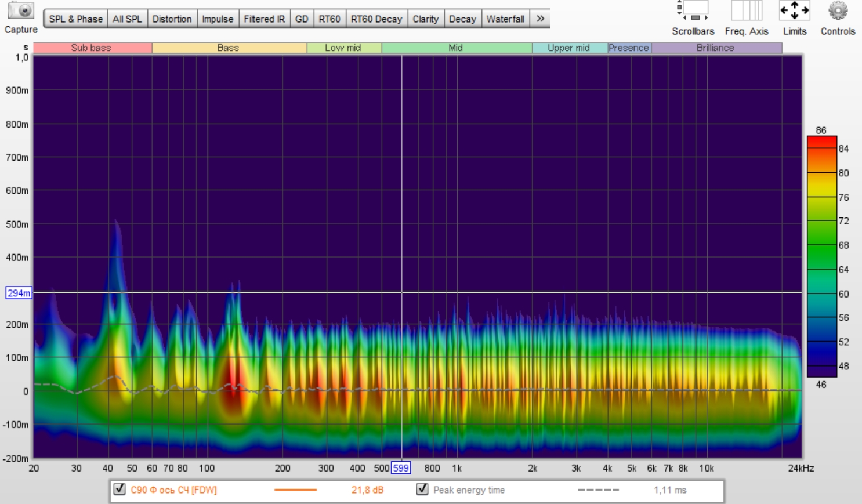Click the dashed Peak energy time line sample

[x=598, y=490]
